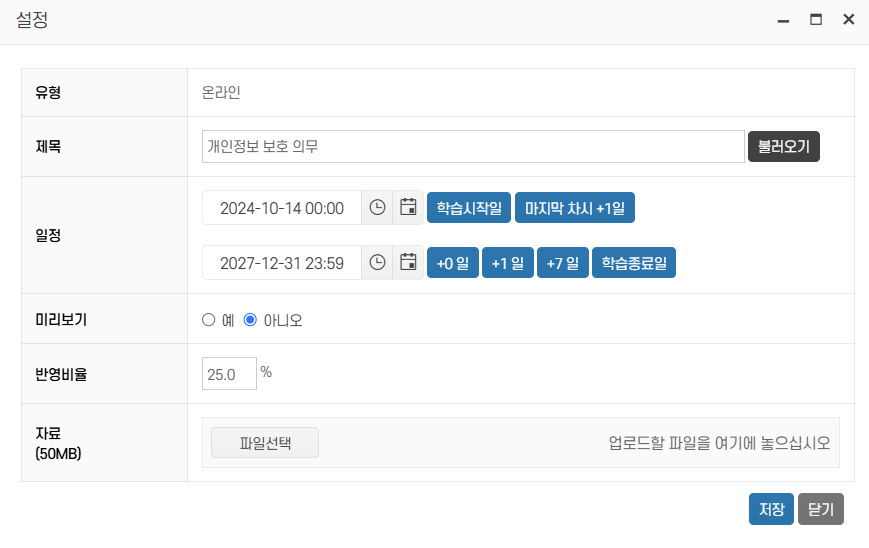Open the clock time picker for start date

pos(377,208)
